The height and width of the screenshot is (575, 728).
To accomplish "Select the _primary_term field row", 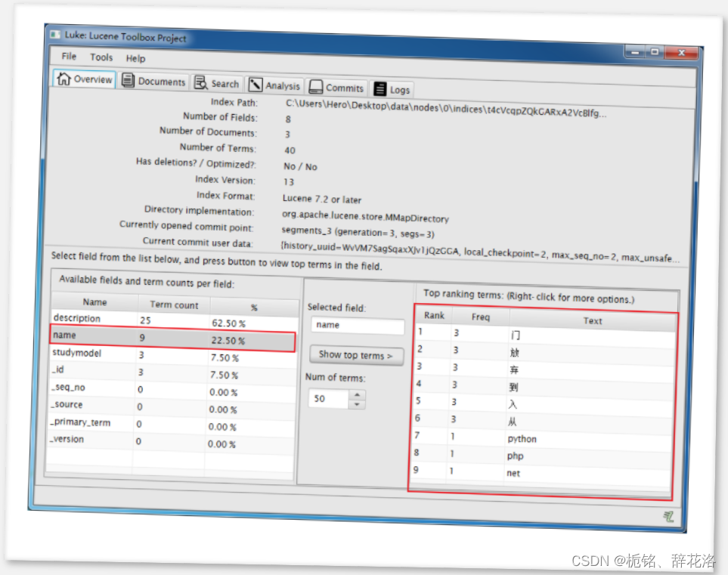I will pos(171,424).
